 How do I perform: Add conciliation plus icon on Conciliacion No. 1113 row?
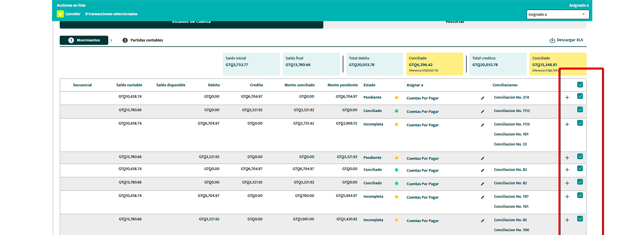coord(567,124)
